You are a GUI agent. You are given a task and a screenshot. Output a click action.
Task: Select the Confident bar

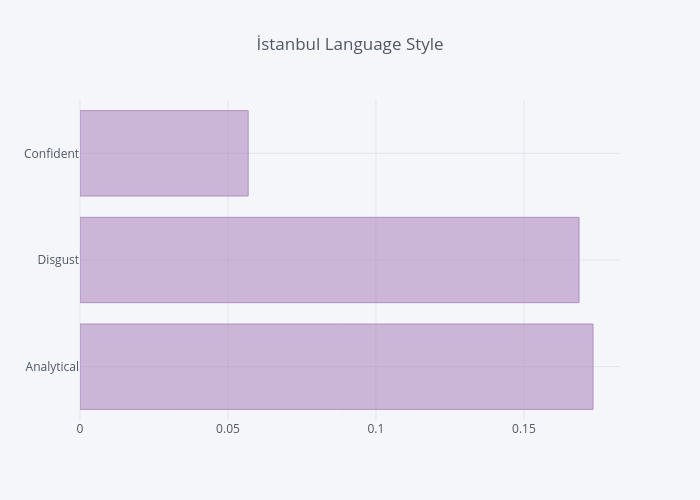[x=164, y=153]
